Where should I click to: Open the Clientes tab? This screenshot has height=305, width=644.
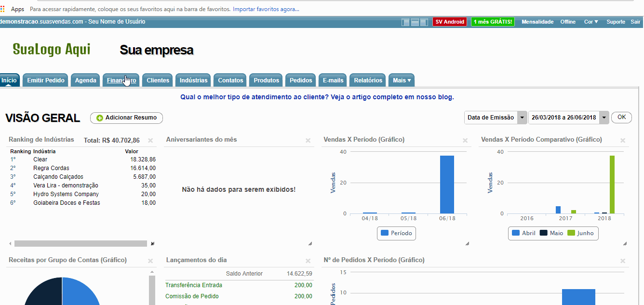coord(158,80)
